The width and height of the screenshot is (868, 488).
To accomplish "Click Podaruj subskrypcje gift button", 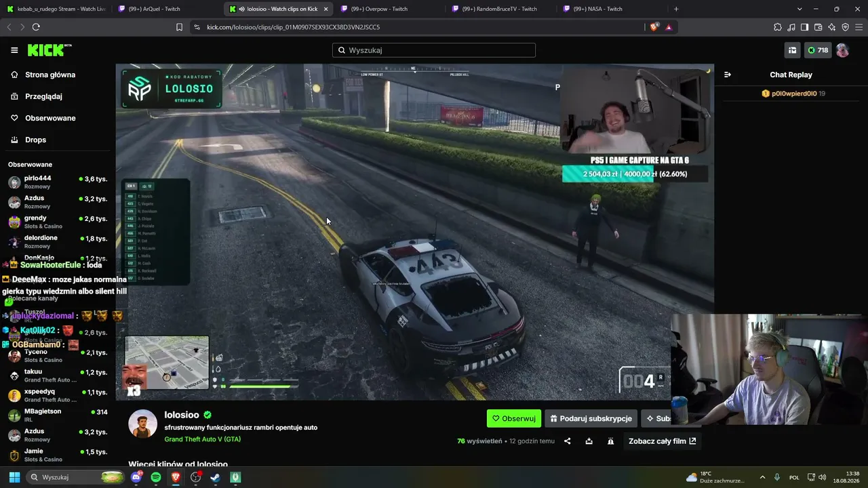I will pyautogui.click(x=592, y=419).
